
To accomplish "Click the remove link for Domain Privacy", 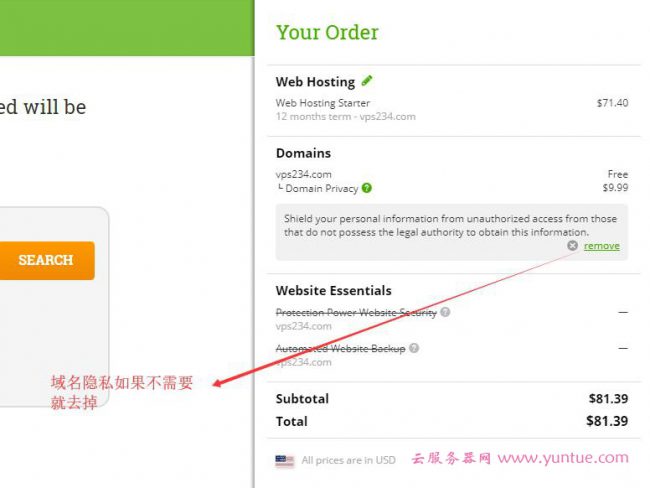I will [601, 246].
